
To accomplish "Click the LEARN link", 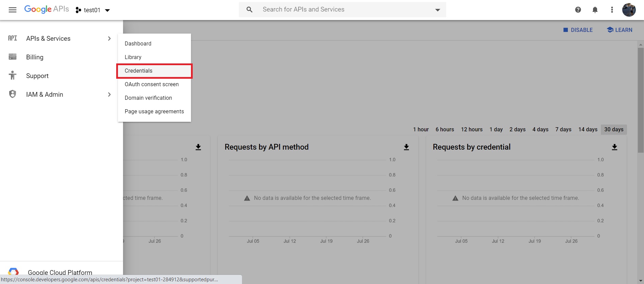I will point(620,30).
